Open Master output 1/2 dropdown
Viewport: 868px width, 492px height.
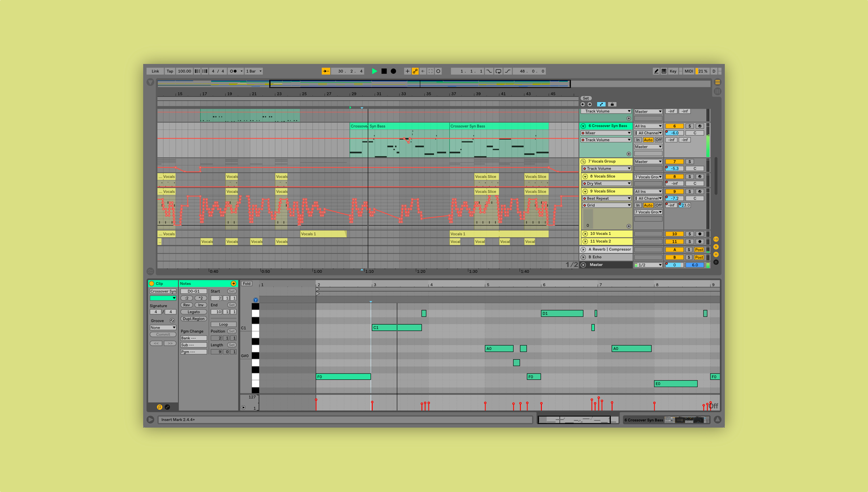[x=648, y=265]
